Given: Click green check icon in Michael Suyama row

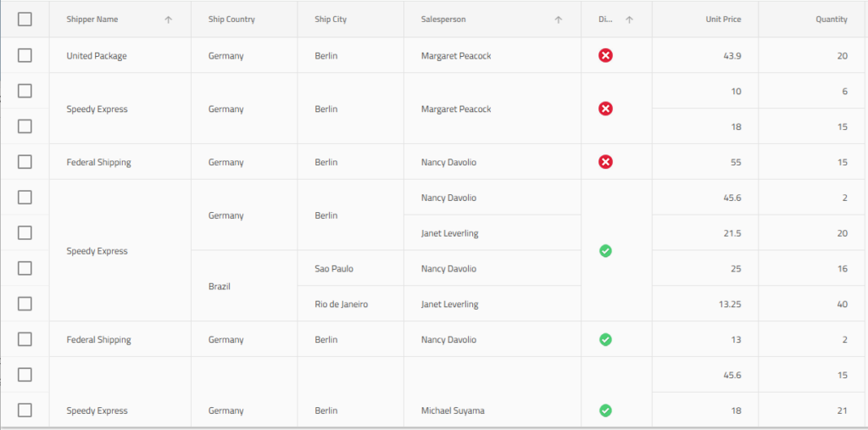Looking at the screenshot, I should point(605,410).
